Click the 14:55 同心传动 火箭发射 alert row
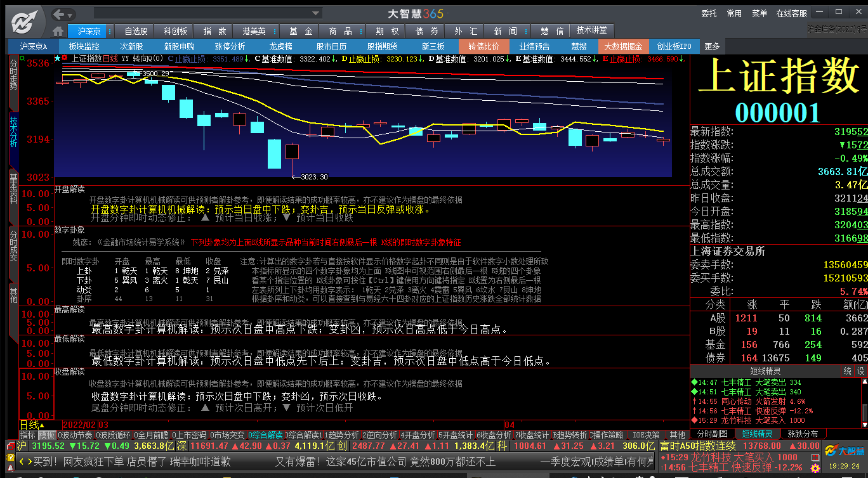Image resolution: width=868 pixels, height=478 pixels. (x=748, y=401)
